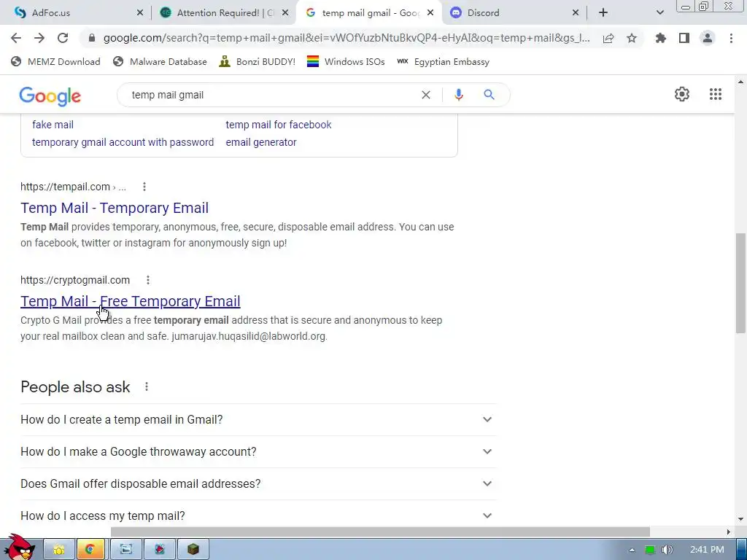Show hidden system tray icons
The width and height of the screenshot is (747, 560).
632,550
